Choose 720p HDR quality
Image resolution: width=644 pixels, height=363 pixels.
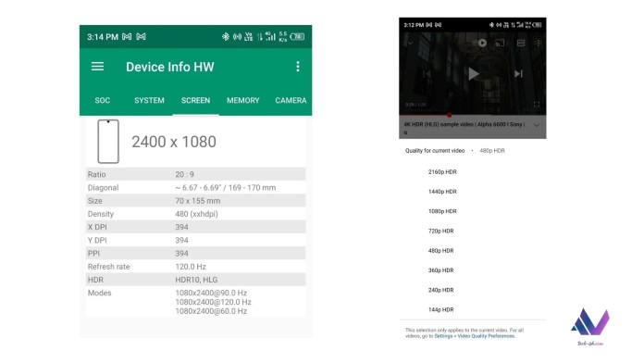440,231
